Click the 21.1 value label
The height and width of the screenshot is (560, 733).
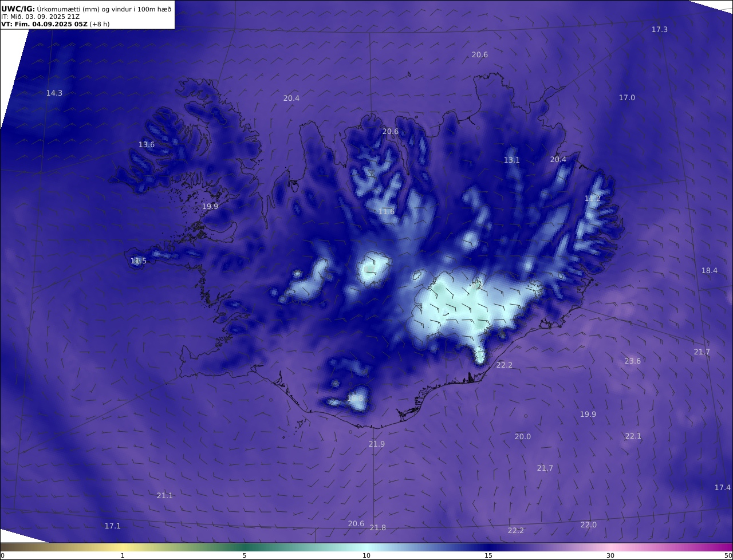click(165, 496)
